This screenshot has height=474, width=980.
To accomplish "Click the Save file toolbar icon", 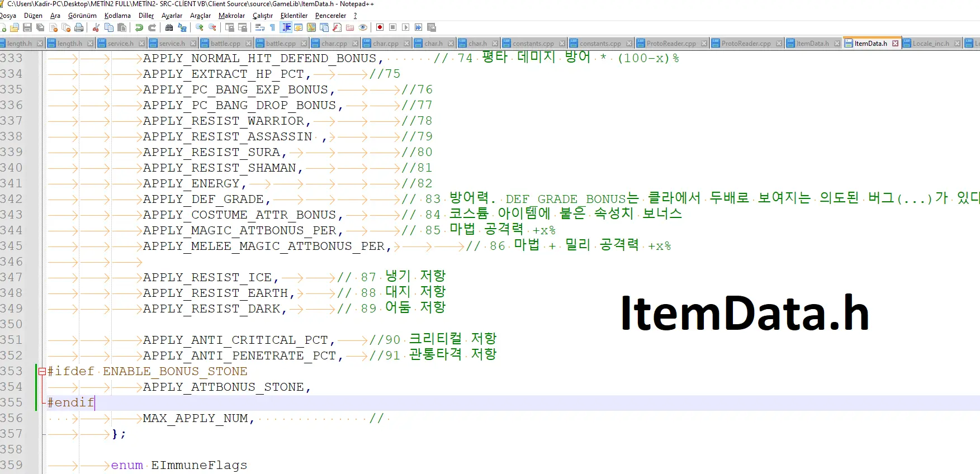I will point(27,27).
